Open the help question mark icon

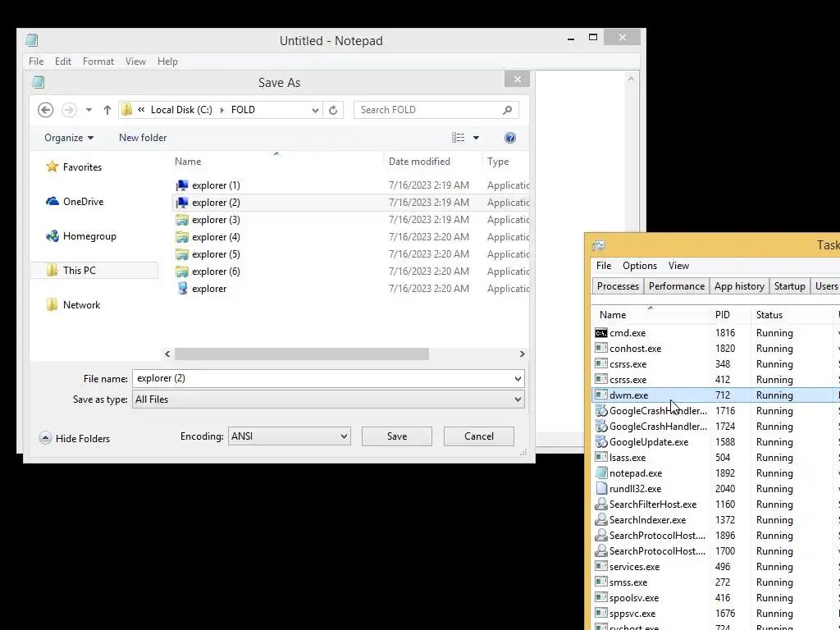(510, 138)
